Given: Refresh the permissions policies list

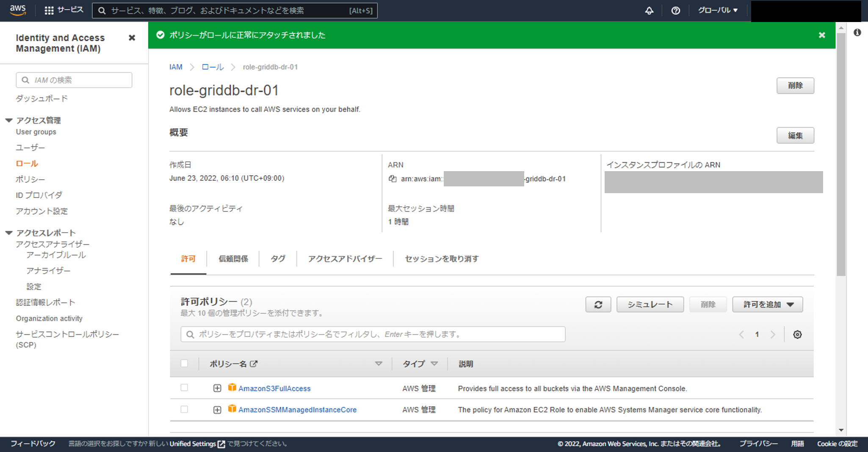Looking at the screenshot, I should point(598,305).
